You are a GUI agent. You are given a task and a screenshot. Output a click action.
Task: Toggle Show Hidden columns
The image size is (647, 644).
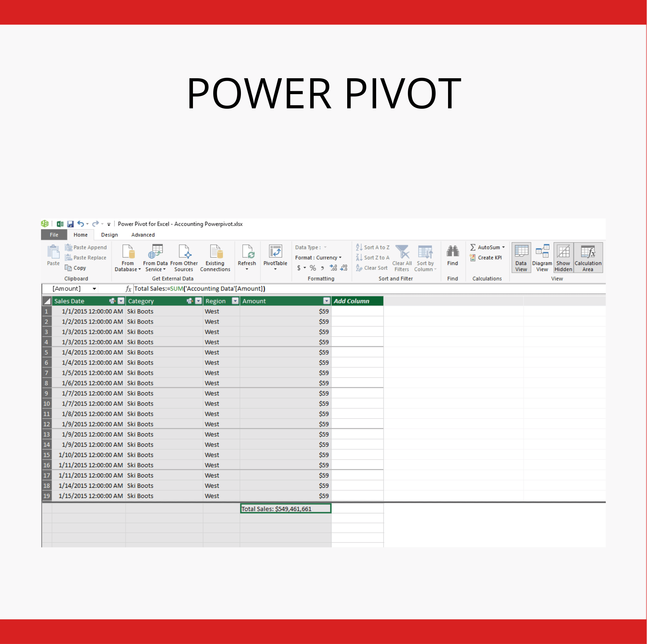pyautogui.click(x=563, y=258)
